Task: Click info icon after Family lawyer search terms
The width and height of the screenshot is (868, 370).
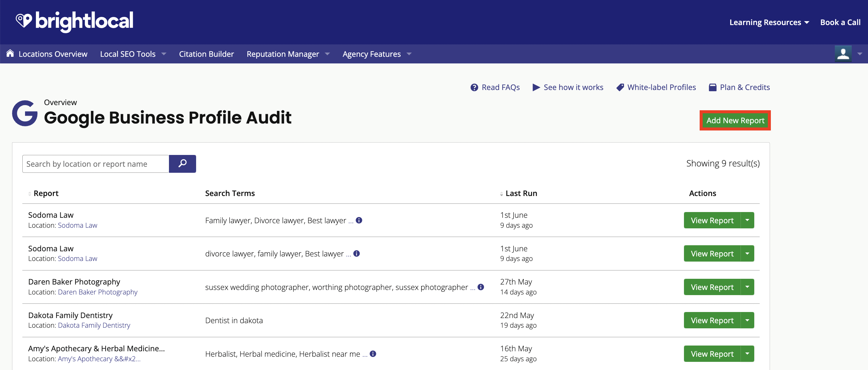Action: [x=359, y=220]
